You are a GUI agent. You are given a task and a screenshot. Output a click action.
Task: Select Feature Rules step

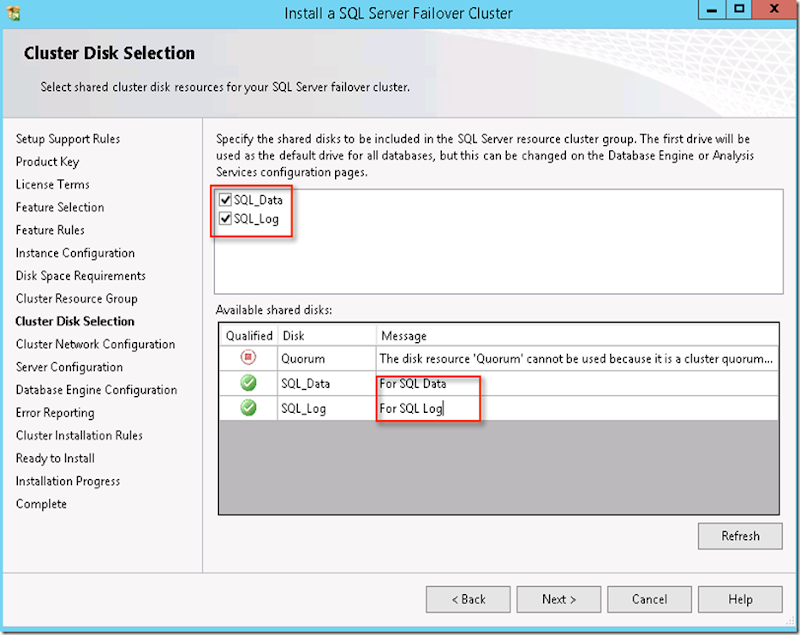pos(50,230)
